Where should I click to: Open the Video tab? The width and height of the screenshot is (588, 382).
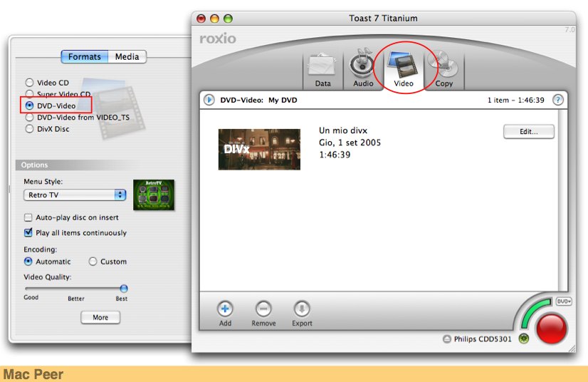tap(404, 71)
